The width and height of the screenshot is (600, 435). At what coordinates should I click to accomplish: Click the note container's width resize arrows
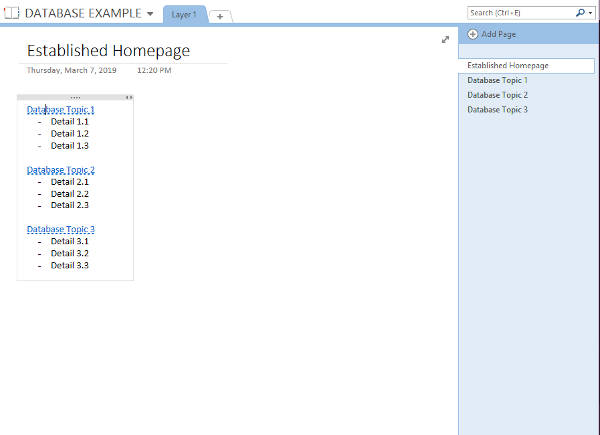click(x=128, y=98)
